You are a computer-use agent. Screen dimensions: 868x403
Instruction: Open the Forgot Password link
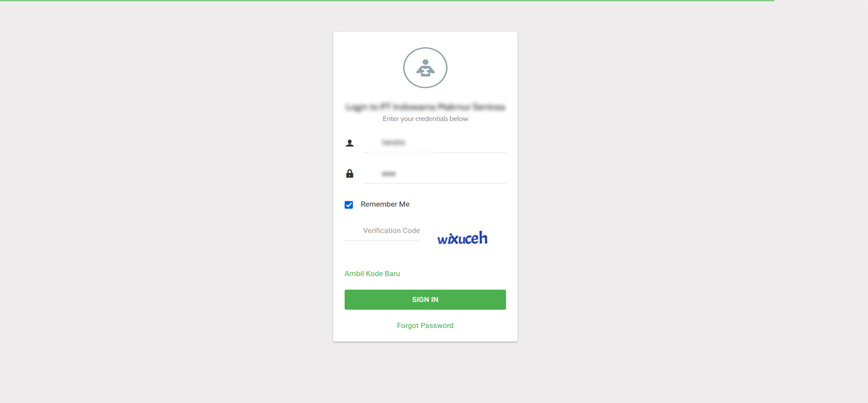(425, 325)
